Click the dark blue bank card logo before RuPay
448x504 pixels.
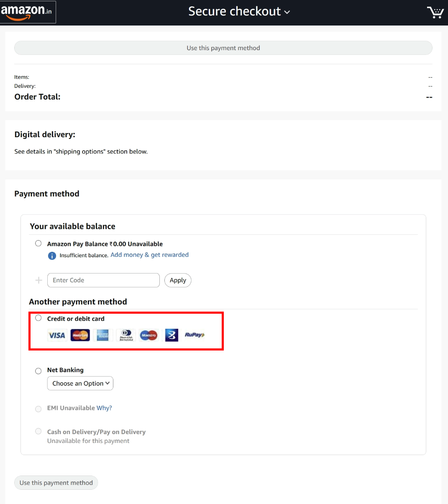pos(172,335)
